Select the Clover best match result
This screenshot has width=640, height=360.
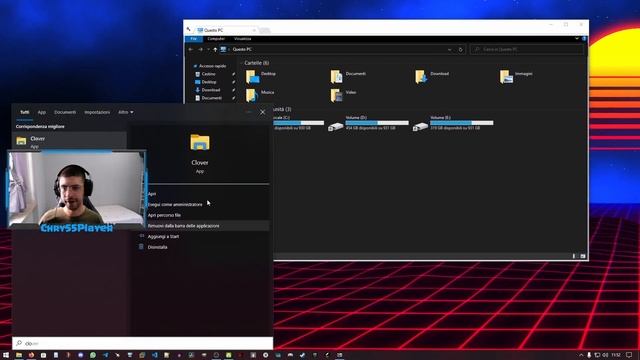(69, 141)
